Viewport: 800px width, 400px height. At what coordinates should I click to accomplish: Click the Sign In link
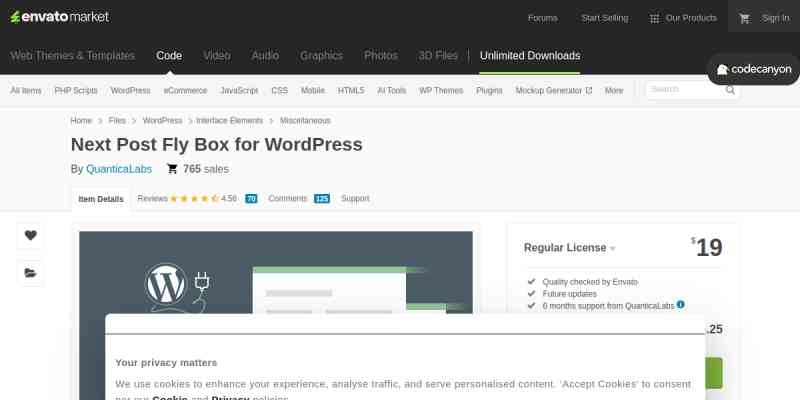coord(776,18)
